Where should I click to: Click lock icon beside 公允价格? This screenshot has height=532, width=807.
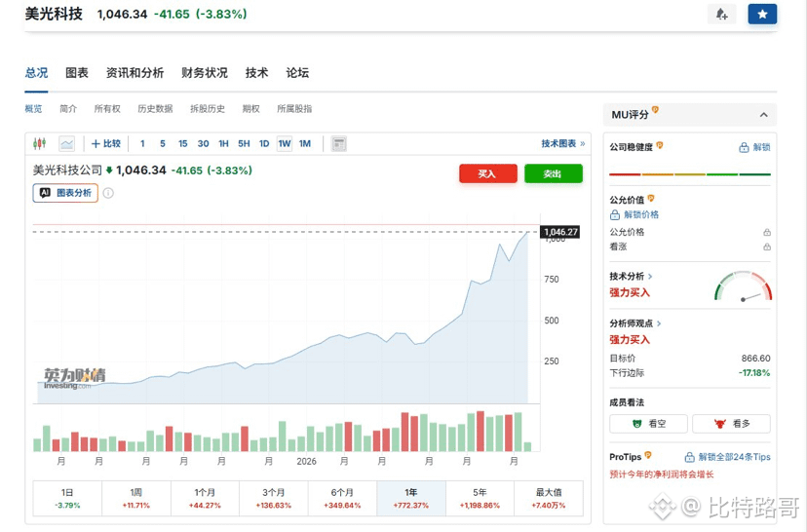767,232
